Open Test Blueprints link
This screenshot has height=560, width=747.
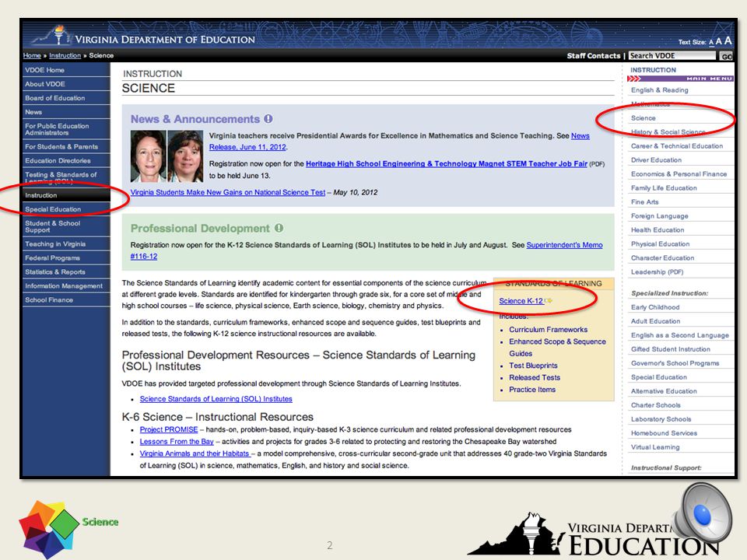533,366
